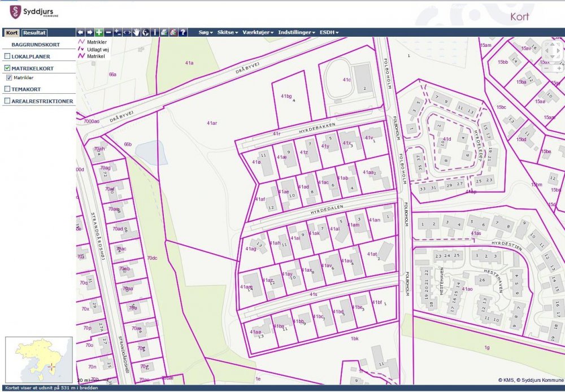Screen dimensions: 565x392
Task: Click the overview minimap thumbnail
Action: click(38, 359)
